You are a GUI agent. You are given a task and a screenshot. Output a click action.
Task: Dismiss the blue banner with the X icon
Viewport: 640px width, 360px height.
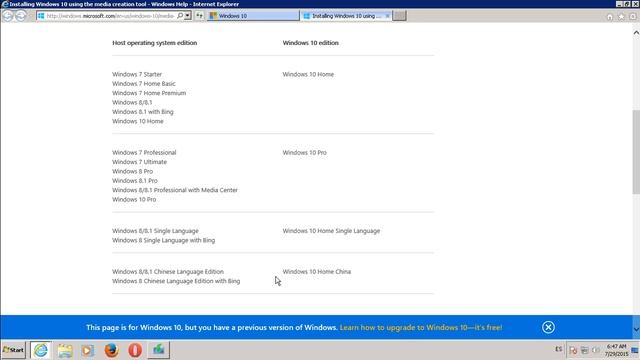[548, 327]
